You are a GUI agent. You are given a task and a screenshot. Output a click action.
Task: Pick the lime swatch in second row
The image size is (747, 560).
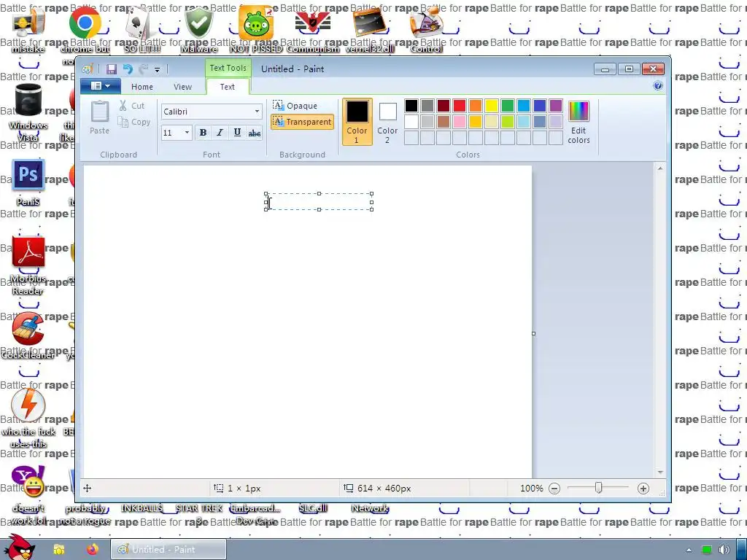(x=508, y=122)
